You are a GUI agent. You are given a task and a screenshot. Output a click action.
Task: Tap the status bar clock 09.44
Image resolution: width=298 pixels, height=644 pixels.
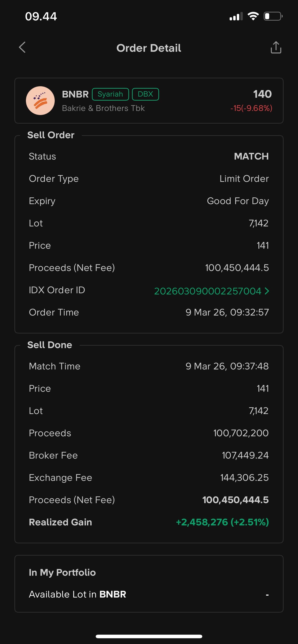tap(41, 17)
